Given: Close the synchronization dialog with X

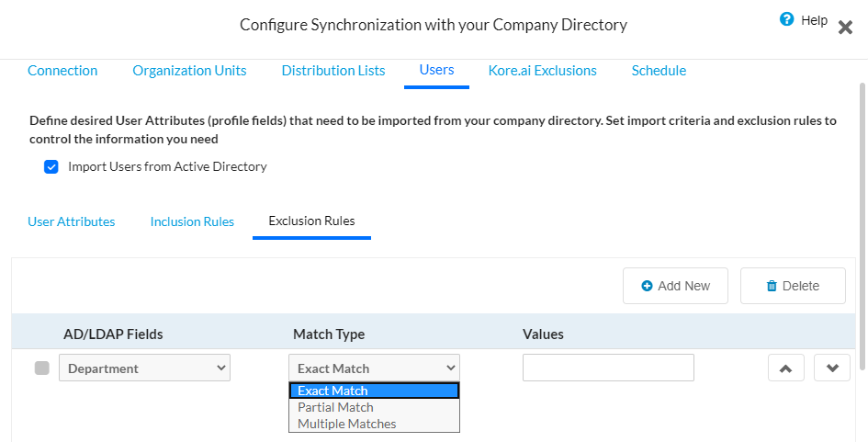Looking at the screenshot, I should (x=845, y=28).
